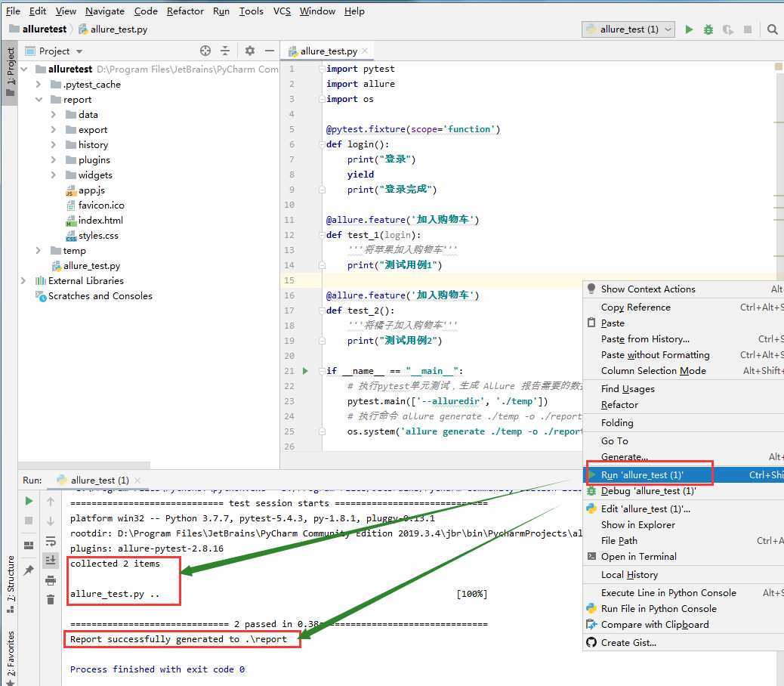Click alluretest breadcrumb in navigation bar
784x686 pixels.
point(38,29)
